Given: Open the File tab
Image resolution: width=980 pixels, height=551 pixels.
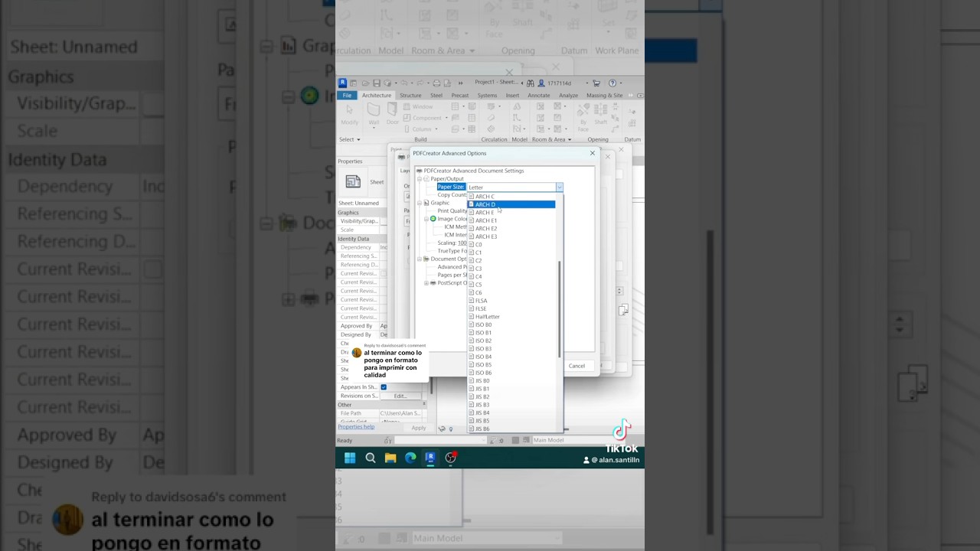Looking at the screenshot, I should point(347,96).
